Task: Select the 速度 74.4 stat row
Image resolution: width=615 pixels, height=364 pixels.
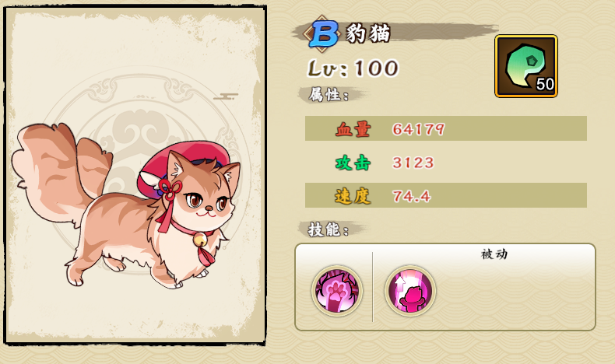Action: (446, 195)
